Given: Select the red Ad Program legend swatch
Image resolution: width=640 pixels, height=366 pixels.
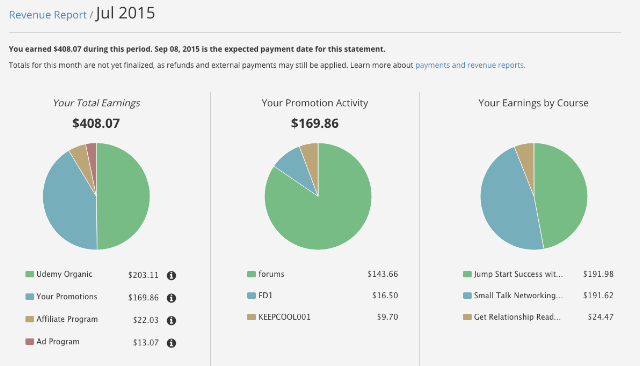Looking at the screenshot, I should (x=29, y=342).
